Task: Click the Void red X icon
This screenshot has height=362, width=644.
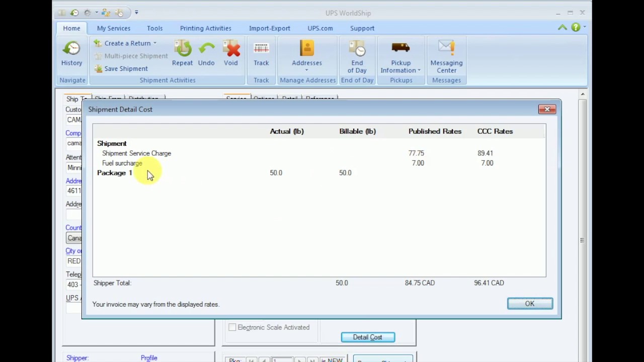Action: click(x=231, y=49)
